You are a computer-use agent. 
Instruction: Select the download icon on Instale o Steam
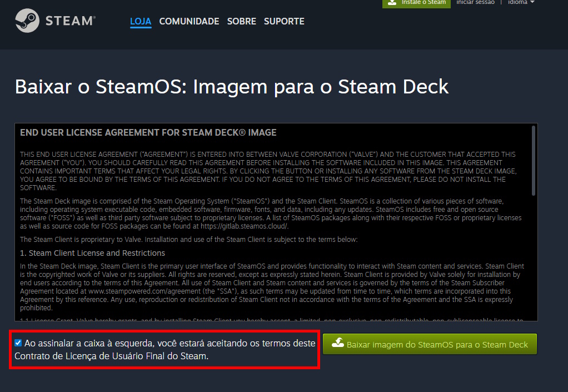392,2
